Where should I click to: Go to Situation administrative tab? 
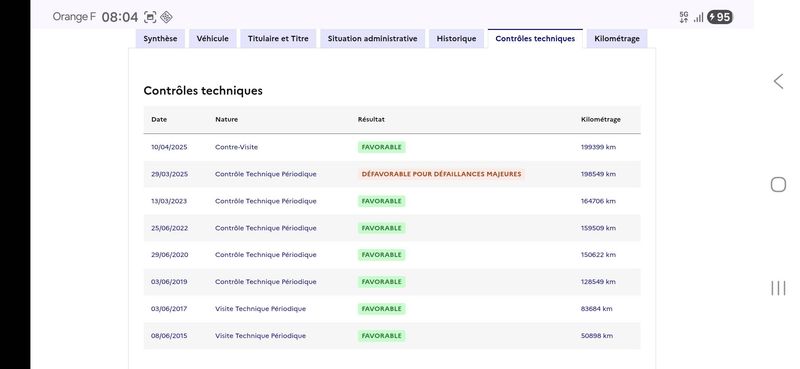point(372,39)
